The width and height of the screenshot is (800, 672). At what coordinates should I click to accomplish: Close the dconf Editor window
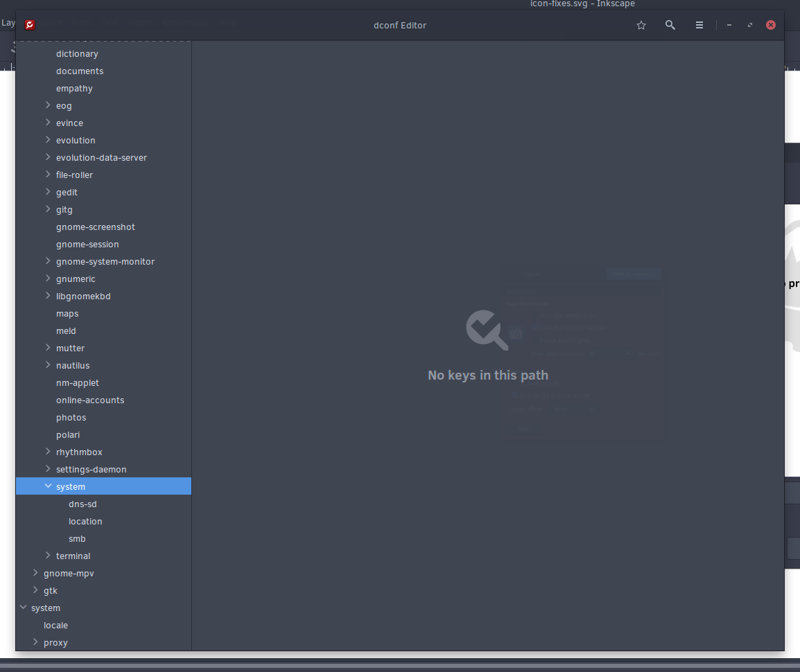(x=771, y=25)
